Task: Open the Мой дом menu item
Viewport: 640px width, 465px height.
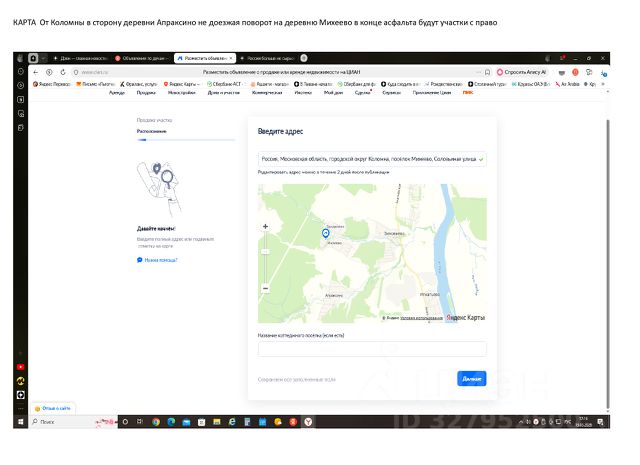Action: coord(333,93)
